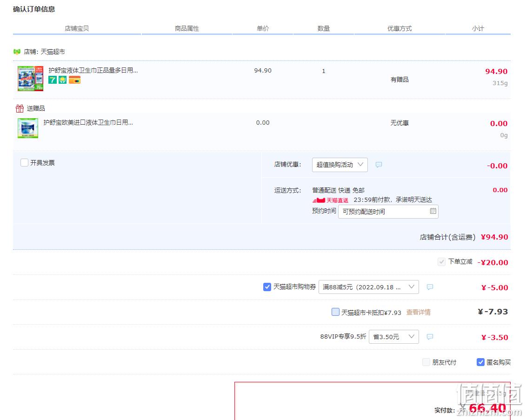Click the 无优惠 text in gift row

tap(399, 123)
